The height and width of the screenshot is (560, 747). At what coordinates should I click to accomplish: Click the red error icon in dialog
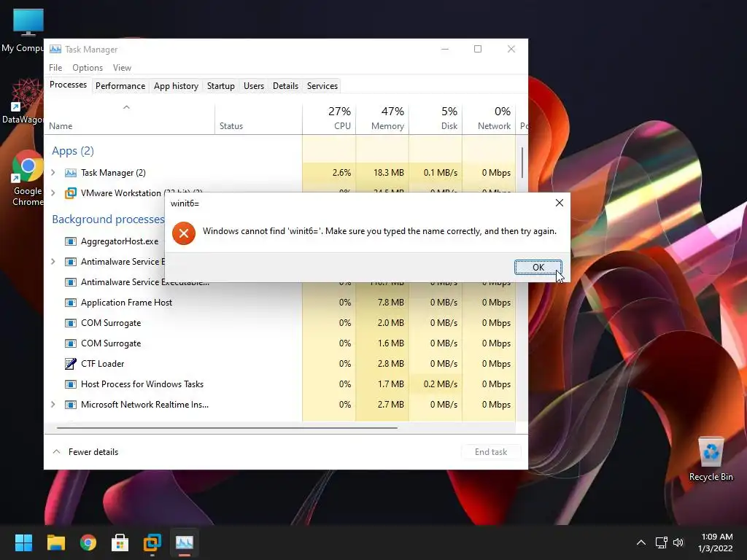tap(184, 233)
